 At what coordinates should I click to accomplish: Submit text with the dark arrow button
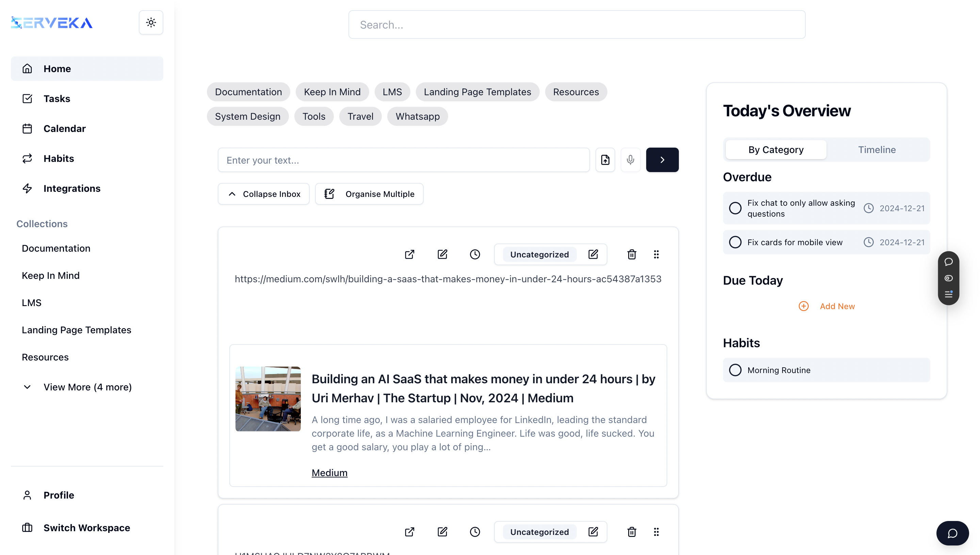[662, 160]
